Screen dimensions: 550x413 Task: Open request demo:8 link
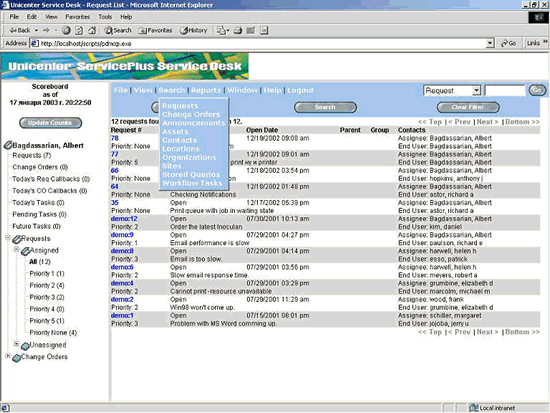click(x=122, y=251)
